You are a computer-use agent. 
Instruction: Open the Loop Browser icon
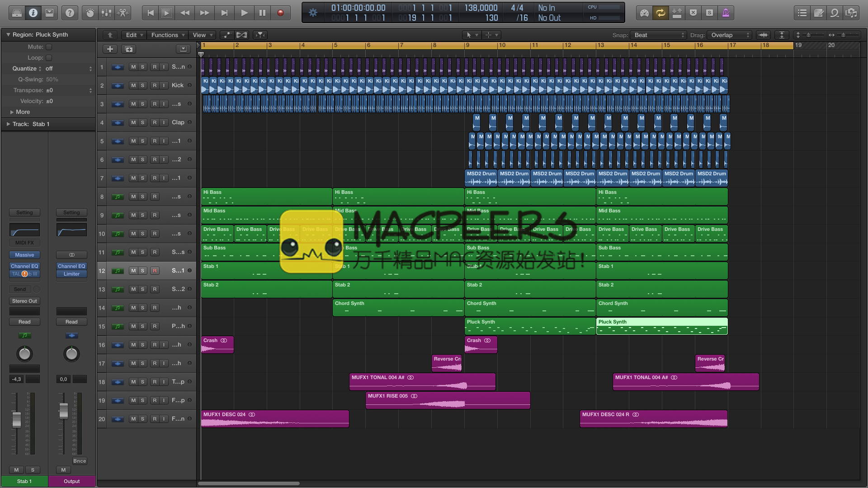pyautogui.click(x=835, y=13)
